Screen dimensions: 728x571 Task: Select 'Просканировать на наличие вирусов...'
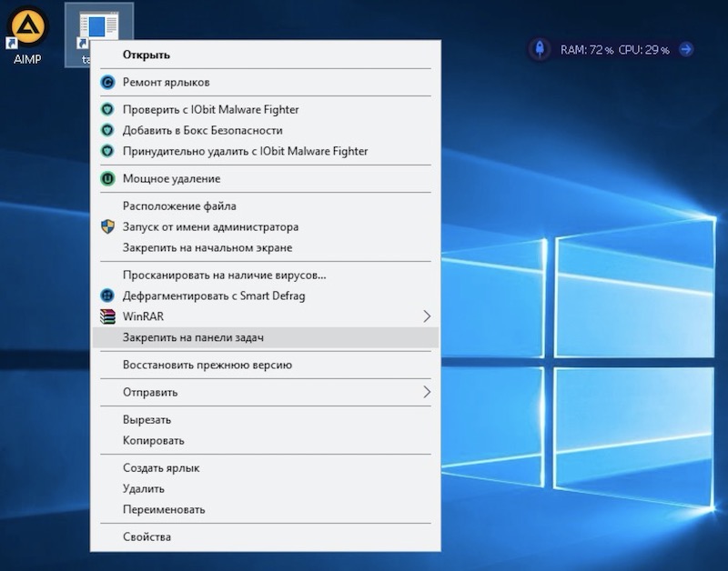[266, 275]
